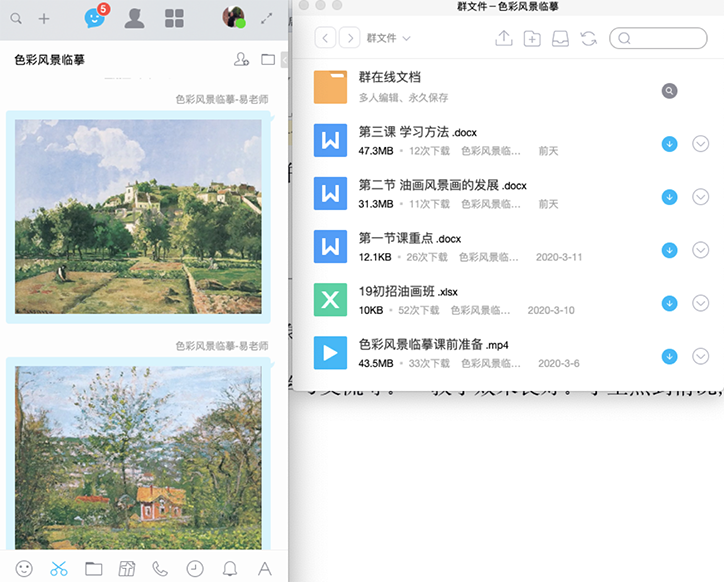The image size is (724, 582).
Task: Open the messages tab with unread badge
Action: 94,18
